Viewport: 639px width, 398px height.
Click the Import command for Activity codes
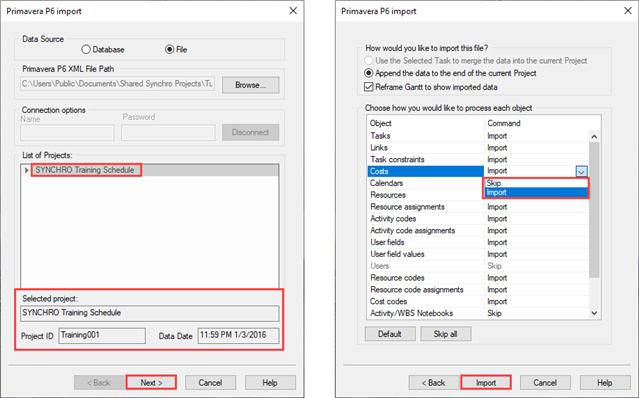coord(497,219)
